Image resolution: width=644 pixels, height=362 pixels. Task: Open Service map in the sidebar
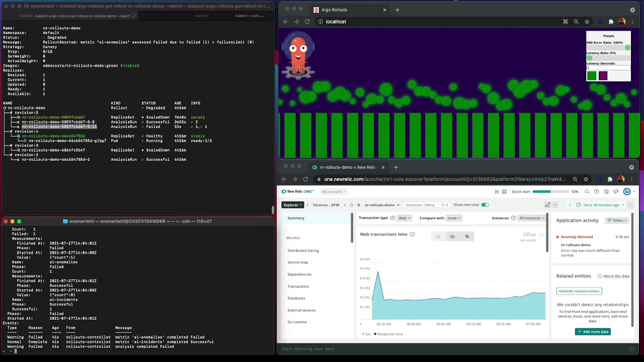coord(297,262)
